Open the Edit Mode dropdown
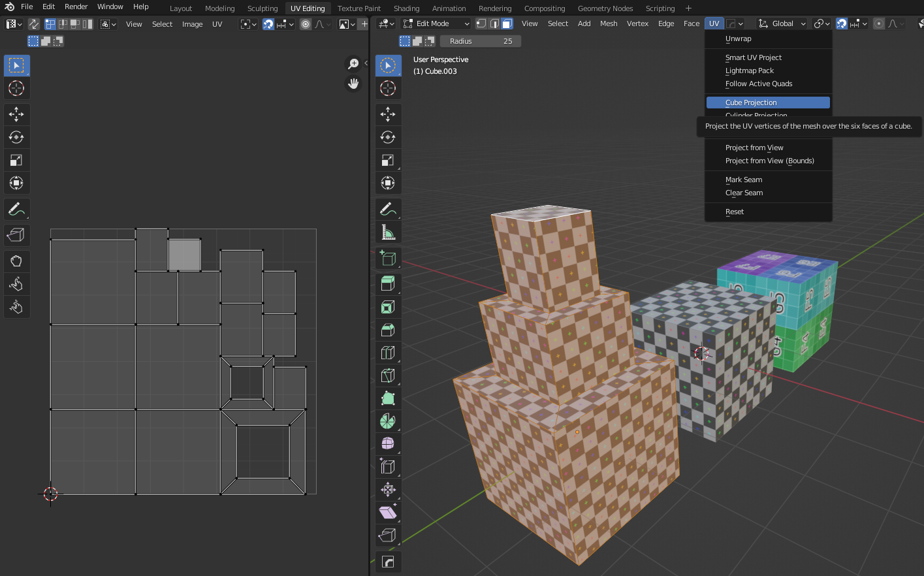Image resolution: width=924 pixels, height=576 pixels. (x=436, y=24)
